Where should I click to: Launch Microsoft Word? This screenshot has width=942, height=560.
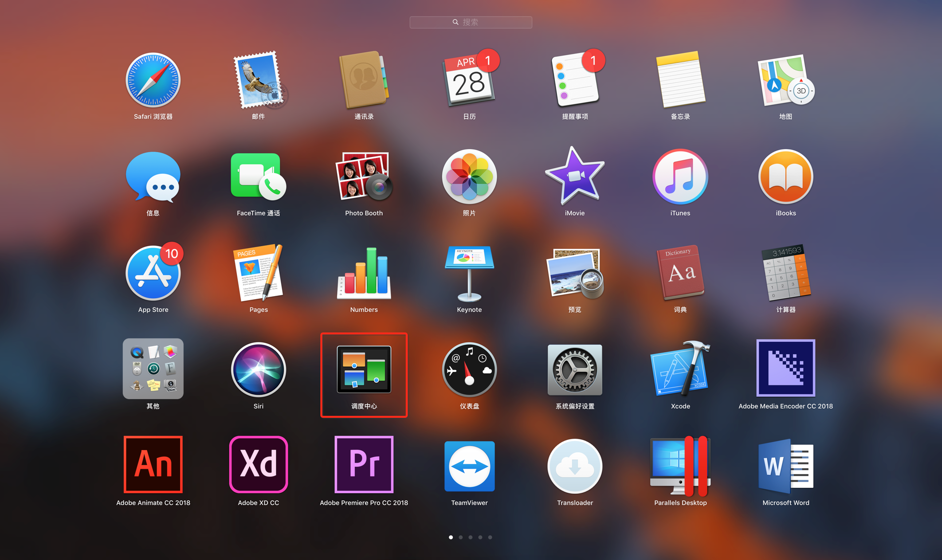(x=785, y=466)
